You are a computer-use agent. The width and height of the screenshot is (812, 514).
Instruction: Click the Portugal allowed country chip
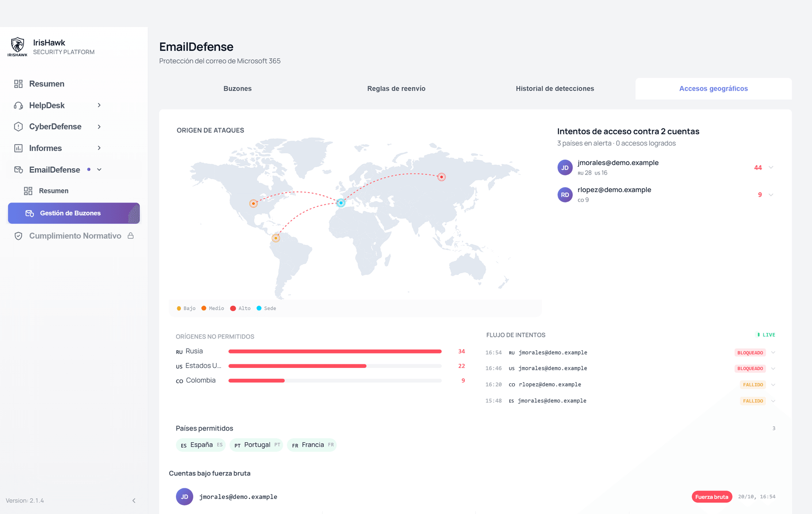point(256,445)
